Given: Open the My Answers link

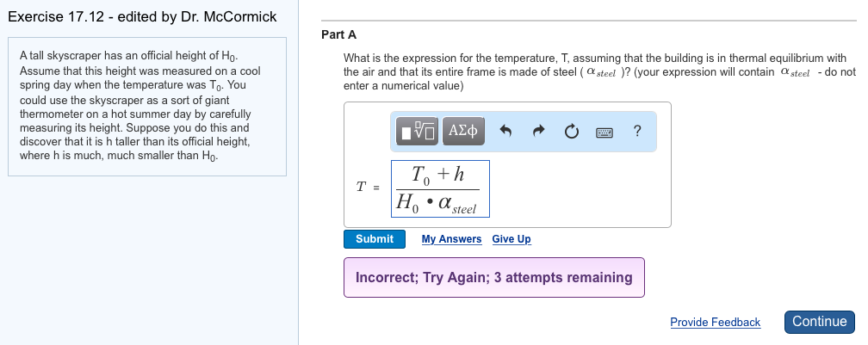Looking at the screenshot, I should [451, 239].
